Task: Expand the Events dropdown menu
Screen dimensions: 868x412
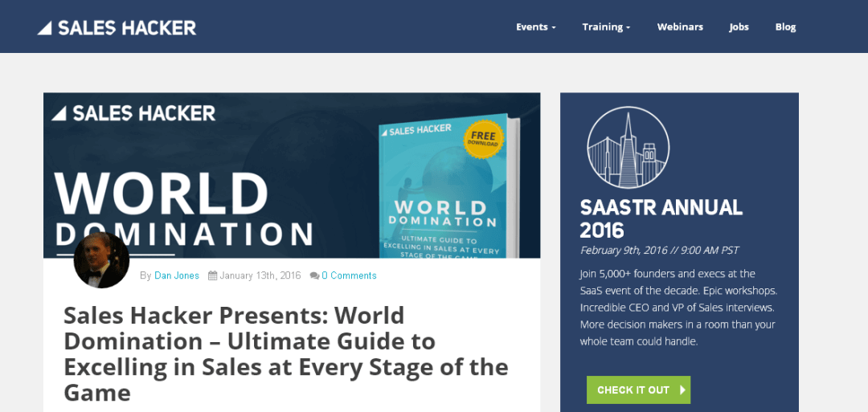Action: coord(535,27)
